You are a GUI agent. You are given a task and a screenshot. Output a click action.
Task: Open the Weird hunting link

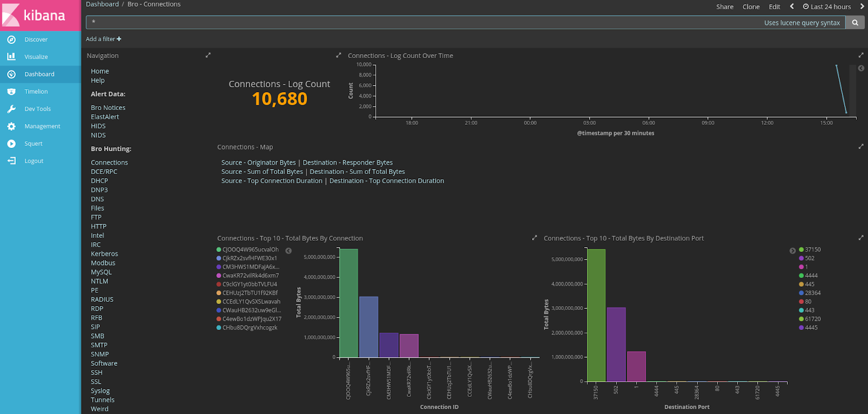[99, 409]
